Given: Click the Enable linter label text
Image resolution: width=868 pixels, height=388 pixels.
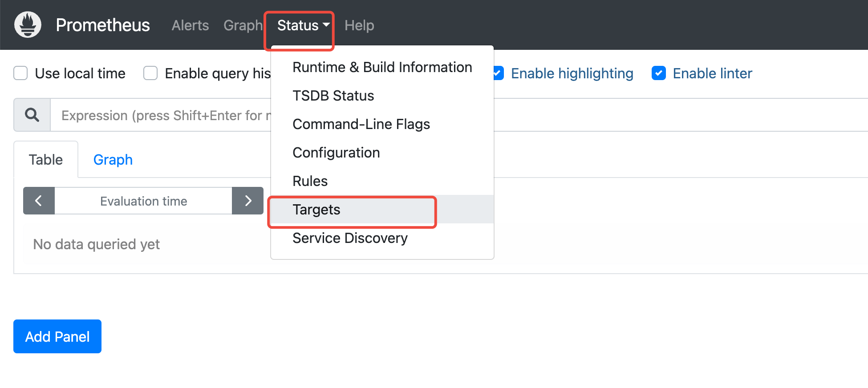Looking at the screenshot, I should click(712, 73).
